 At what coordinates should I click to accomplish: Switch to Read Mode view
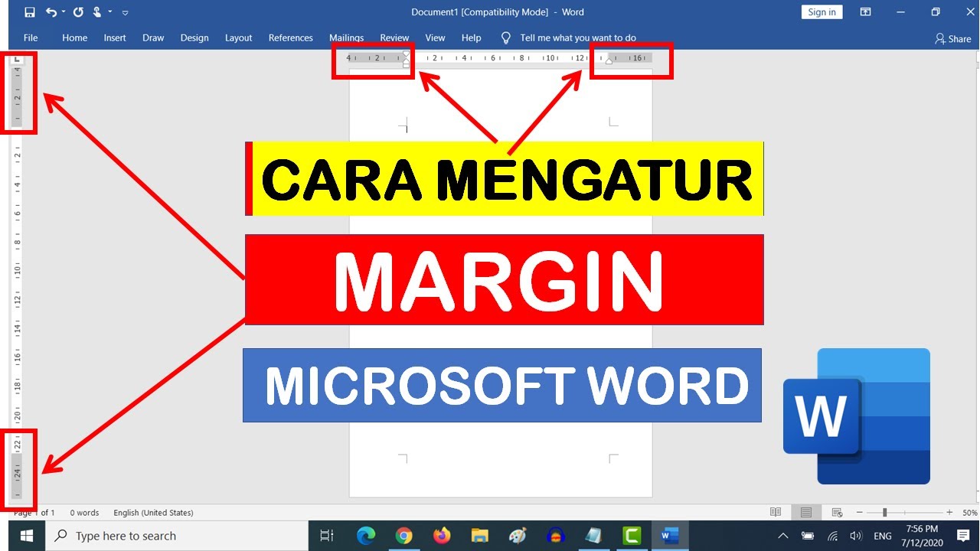coord(776,512)
